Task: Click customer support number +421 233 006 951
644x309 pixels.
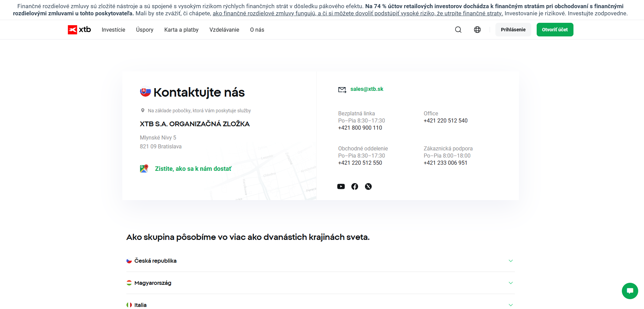Action: click(x=446, y=163)
